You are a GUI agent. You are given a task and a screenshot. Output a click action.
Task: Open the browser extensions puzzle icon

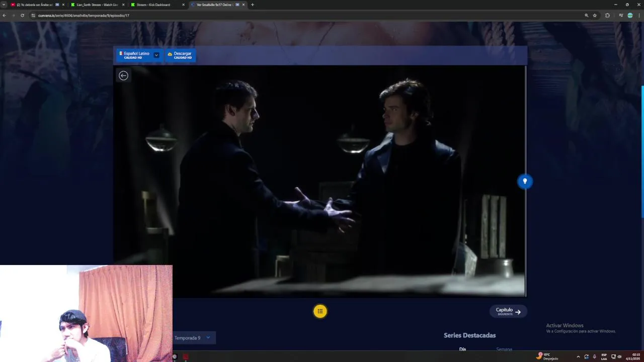[607, 16]
